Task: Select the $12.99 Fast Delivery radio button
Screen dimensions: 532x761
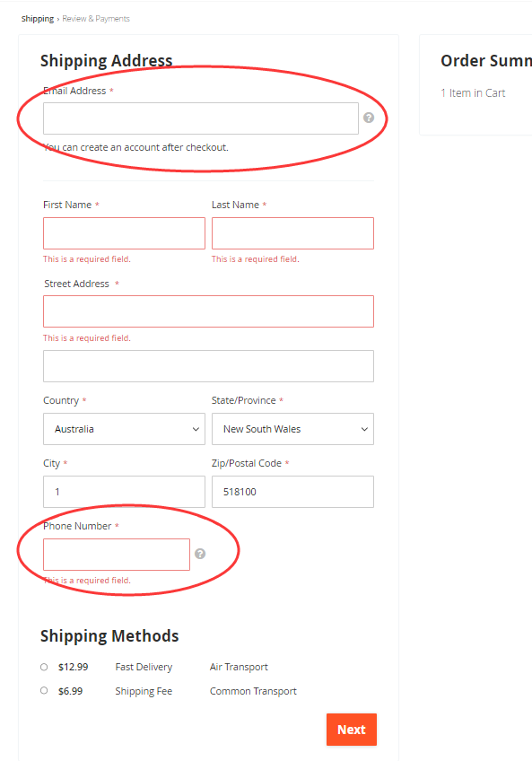Action: pyautogui.click(x=44, y=667)
